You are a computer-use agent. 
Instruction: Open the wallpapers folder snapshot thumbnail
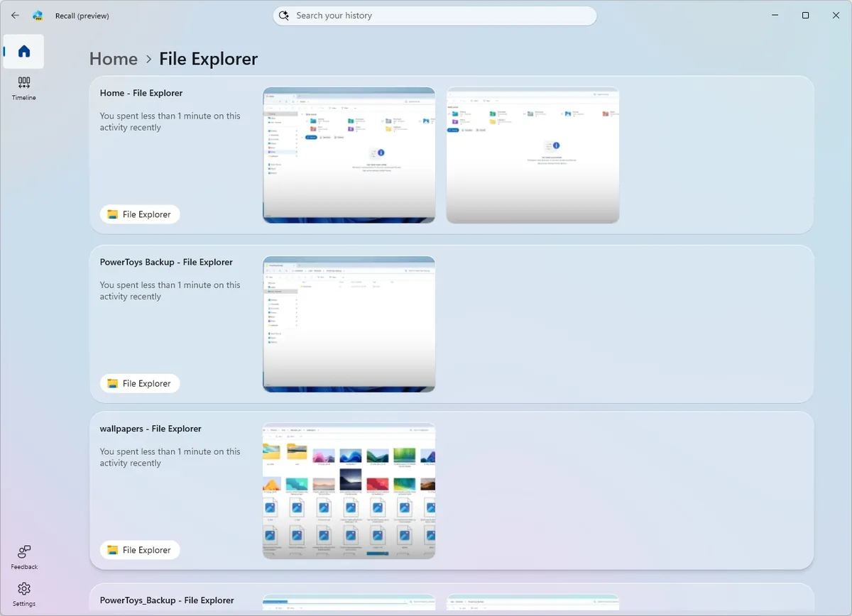coord(349,490)
